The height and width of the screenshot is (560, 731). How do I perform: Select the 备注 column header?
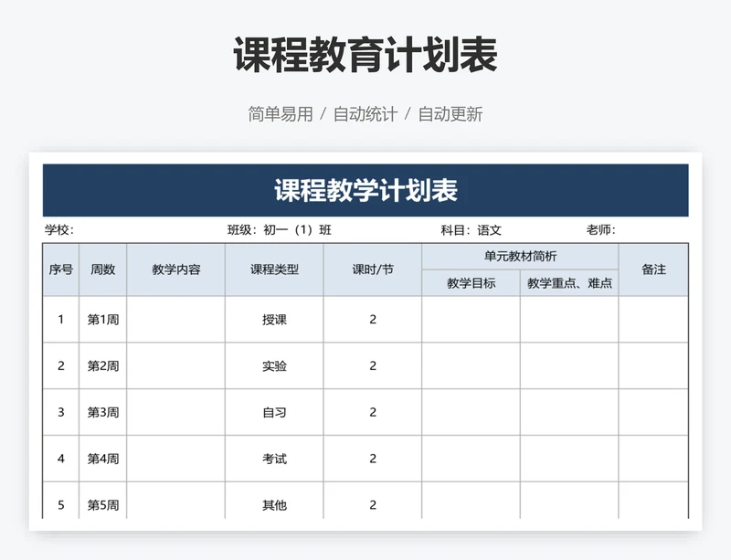click(653, 269)
